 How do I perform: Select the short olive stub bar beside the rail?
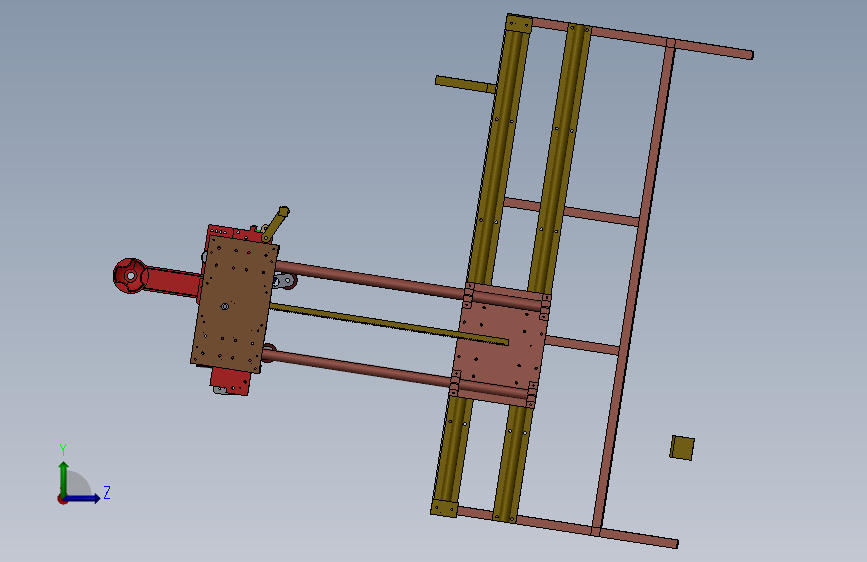(466, 85)
